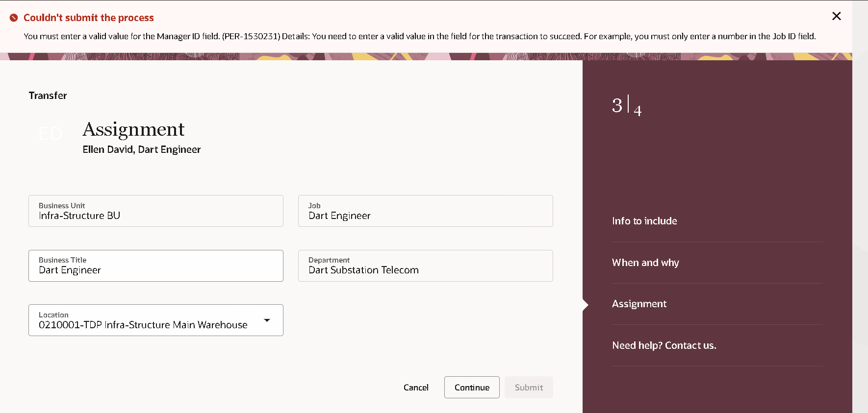The image size is (868, 413).
Task: Dismiss the error banner with the X
Action: pos(837,16)
